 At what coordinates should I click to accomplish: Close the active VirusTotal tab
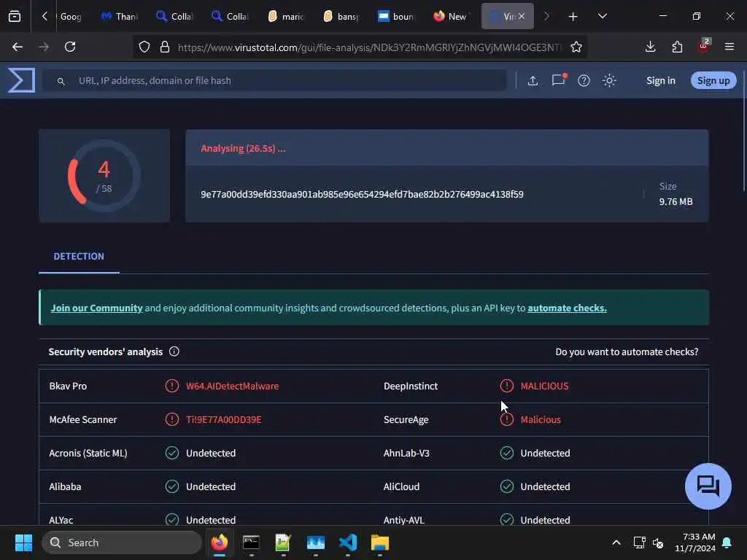(522, 16)
